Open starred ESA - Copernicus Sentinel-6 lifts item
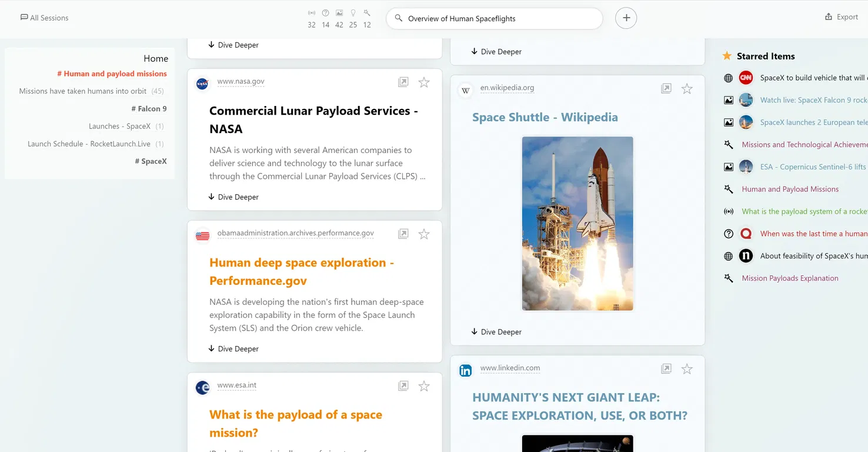The width and height of the screenshot is (868, 452). tap(813, 167)
